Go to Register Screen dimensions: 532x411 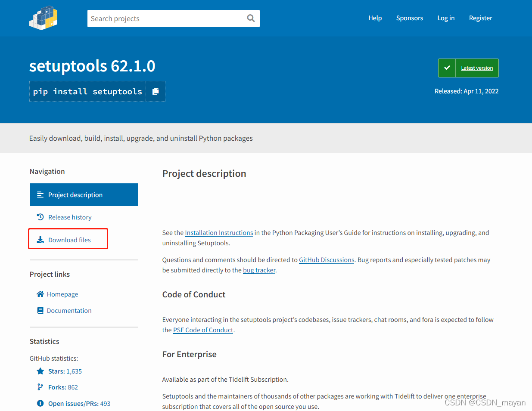click(x=480, y=18)
